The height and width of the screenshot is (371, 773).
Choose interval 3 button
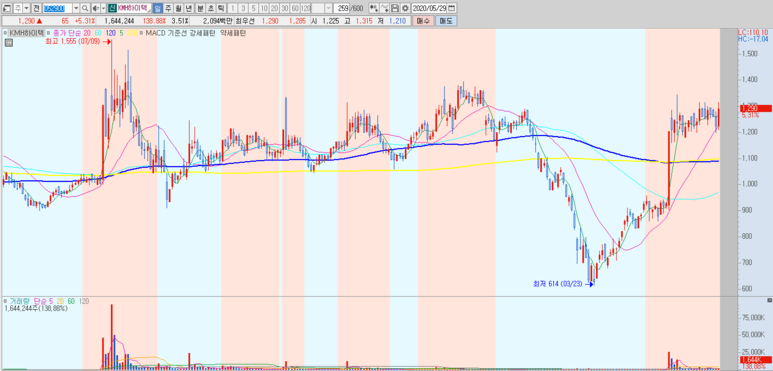coord(243,8)
